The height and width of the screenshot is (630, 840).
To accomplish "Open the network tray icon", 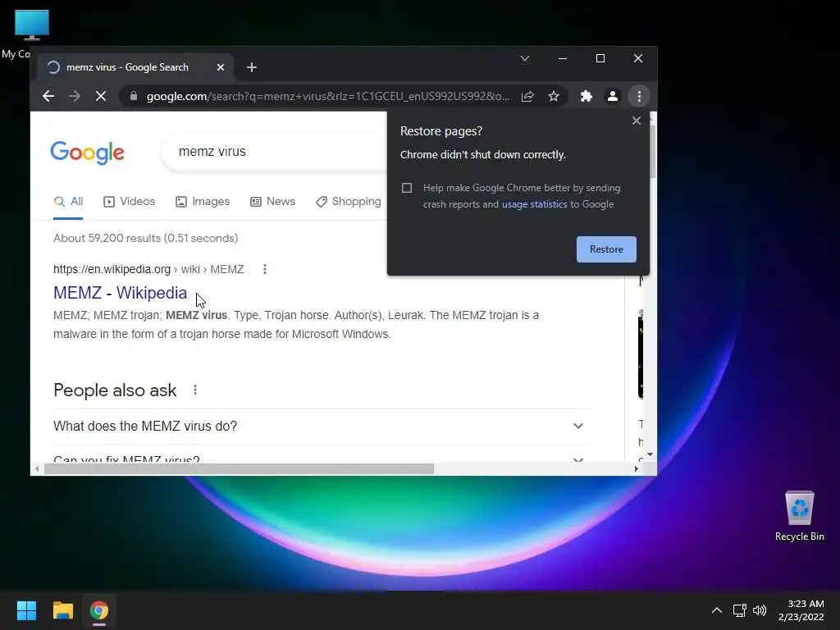I will (740, 610).
